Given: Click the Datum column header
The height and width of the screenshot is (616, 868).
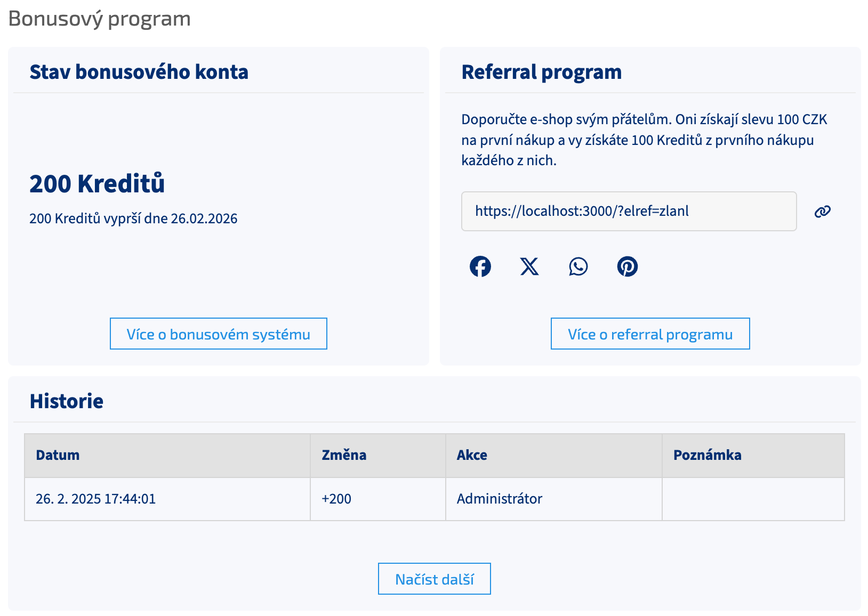Looking at the screenshot, I should [x=58, y=455].
